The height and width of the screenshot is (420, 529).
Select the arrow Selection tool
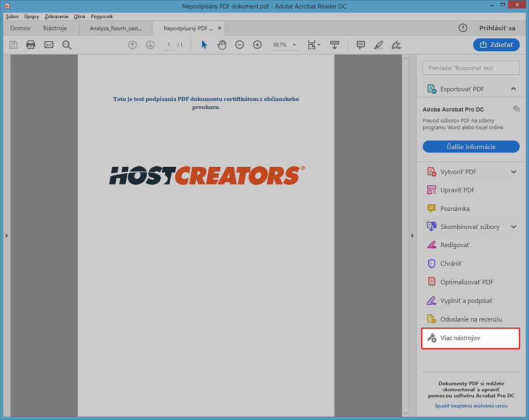[x=204, y=45]
